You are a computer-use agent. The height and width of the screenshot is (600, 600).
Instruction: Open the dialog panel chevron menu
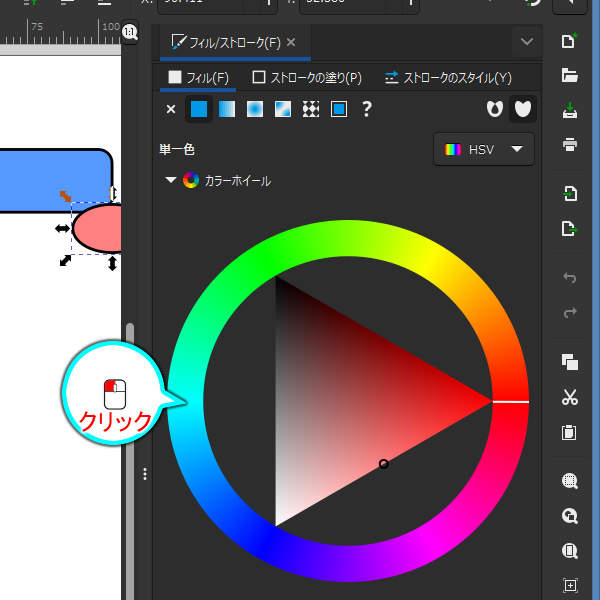pyautogui.click(x=527, y=41)
